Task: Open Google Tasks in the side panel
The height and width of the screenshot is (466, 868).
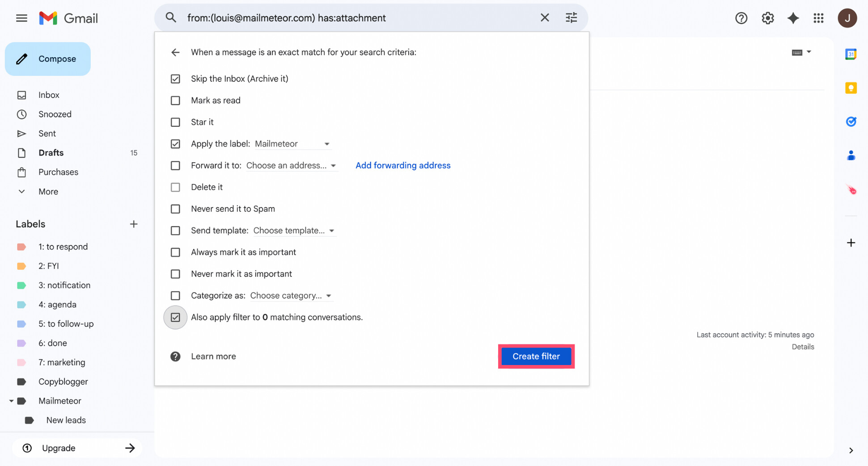Action: [x=851, y=121]
